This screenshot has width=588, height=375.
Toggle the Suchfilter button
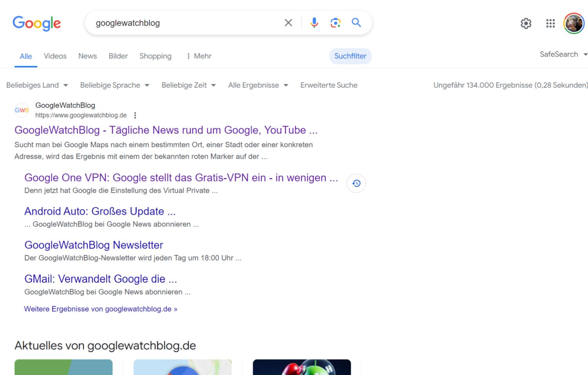click(x=350, y=56)
